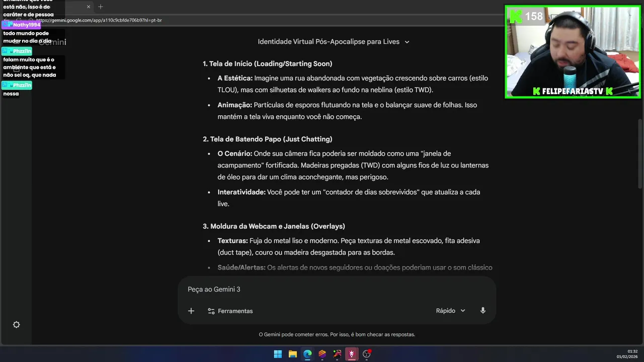Expand the Rápido model selector dropdown
This screenshot has height=362, width=644.
tap(450, 311)
